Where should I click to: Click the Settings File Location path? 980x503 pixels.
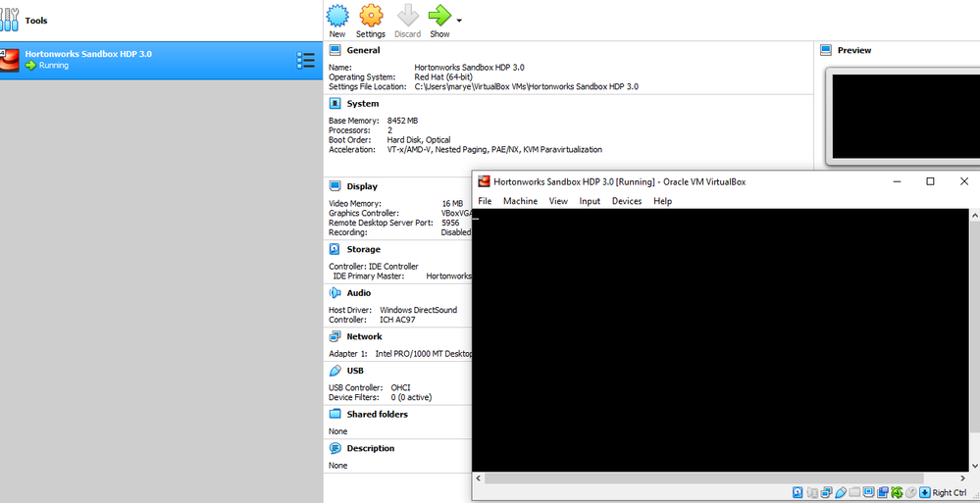coord(526,87)
